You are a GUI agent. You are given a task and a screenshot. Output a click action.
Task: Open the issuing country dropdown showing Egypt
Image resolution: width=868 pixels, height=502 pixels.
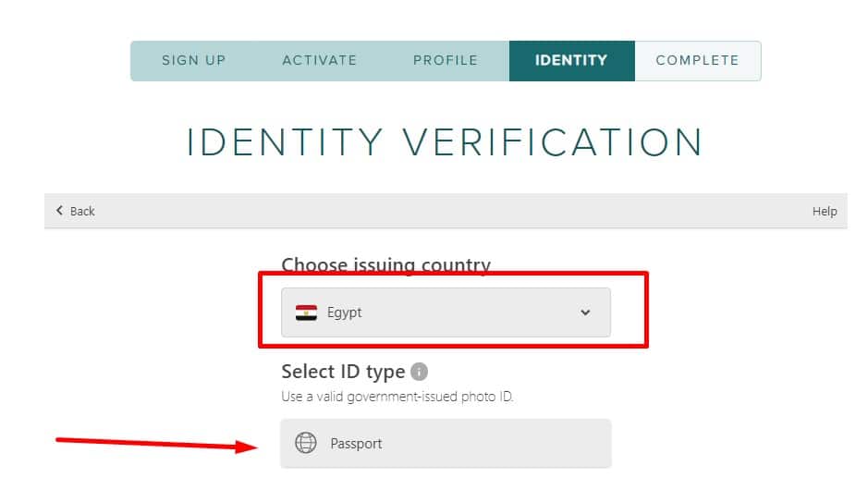point(446,312)
